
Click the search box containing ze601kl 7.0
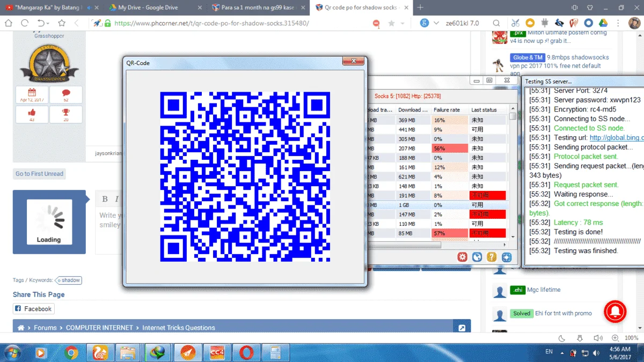[x=462, y=24]
